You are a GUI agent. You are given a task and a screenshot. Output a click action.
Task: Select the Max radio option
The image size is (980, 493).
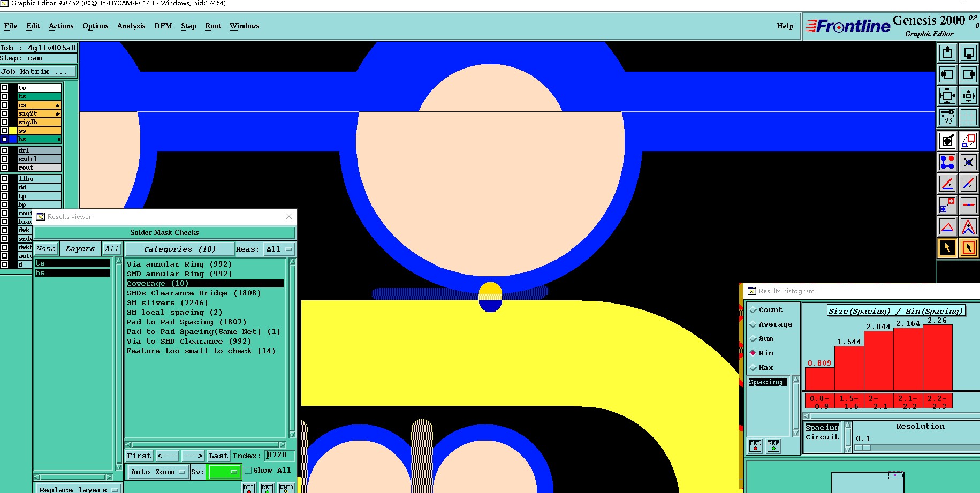[753, 368]
